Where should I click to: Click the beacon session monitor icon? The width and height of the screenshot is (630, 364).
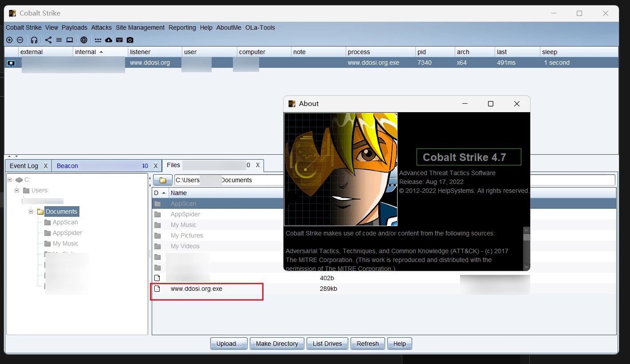coord(11,63)
